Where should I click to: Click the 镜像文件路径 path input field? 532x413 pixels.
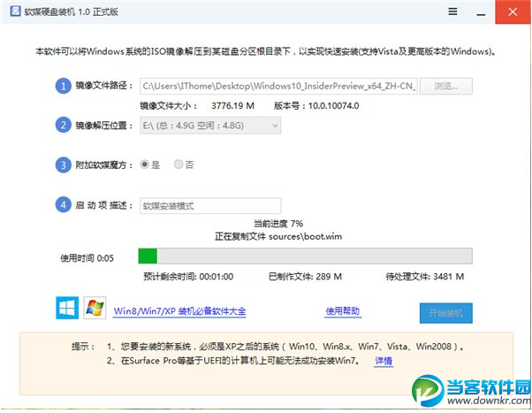tap(278, 87)
